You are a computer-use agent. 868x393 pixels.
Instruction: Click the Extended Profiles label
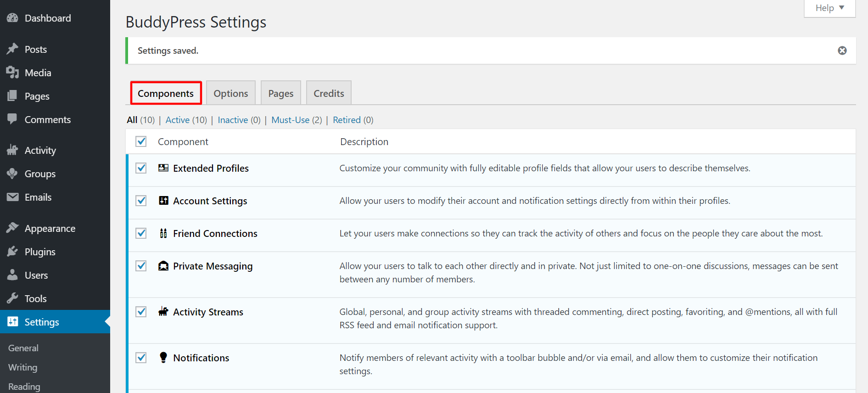(211, 168)
